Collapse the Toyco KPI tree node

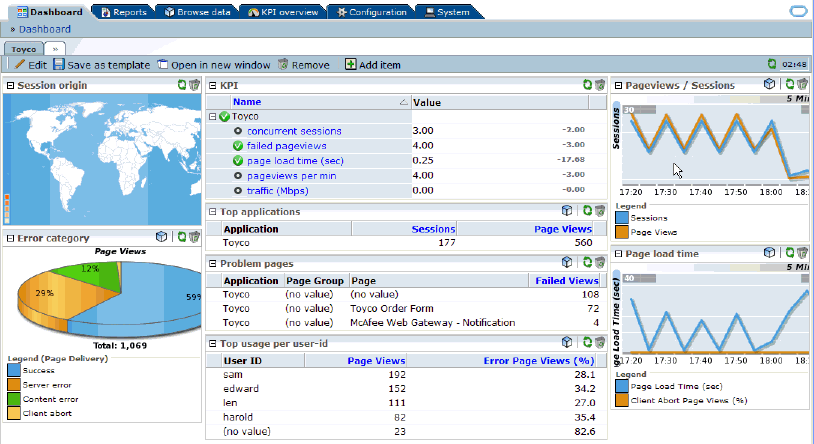pos(213,116)
